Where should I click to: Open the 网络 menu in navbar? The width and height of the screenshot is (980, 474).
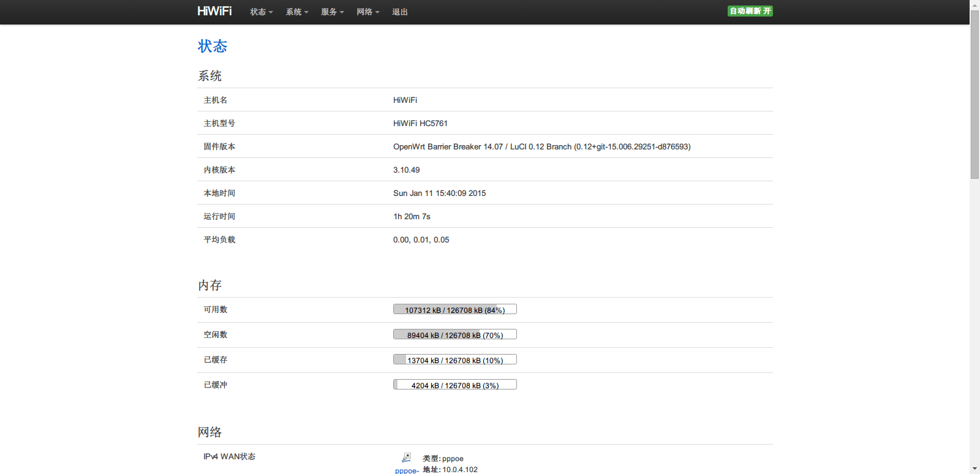click(367, 12)
